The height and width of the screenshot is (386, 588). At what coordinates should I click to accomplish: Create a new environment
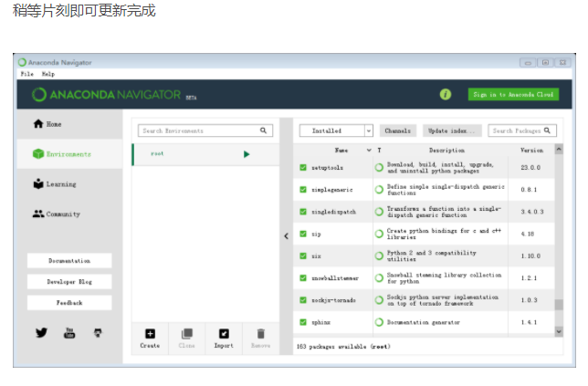point(150,338)
